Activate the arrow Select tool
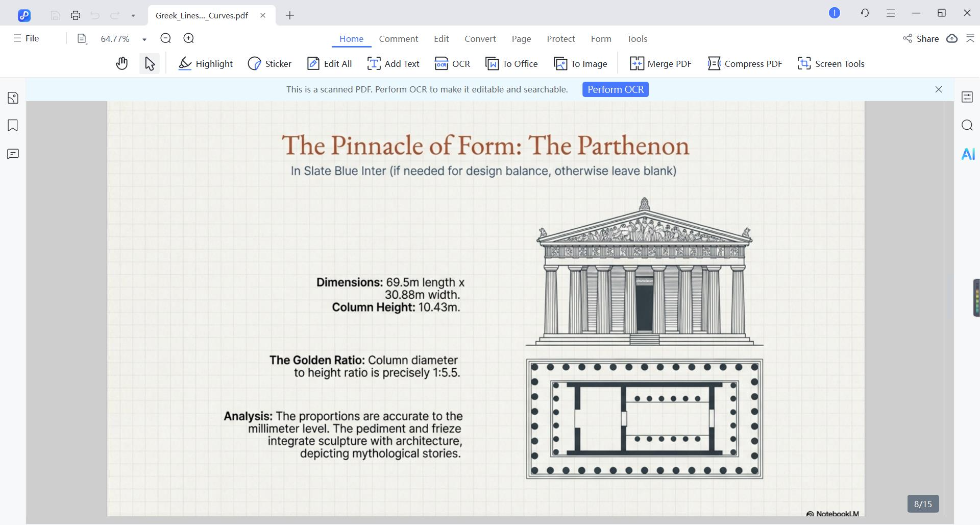Image resolution: width=980 pixels, height=525 pixels. point(150,64)
